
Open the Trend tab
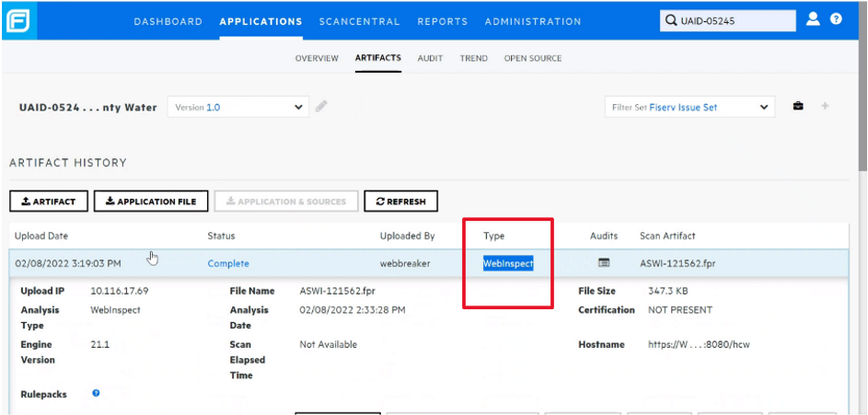pyautogui.click(x=474, y=58)
